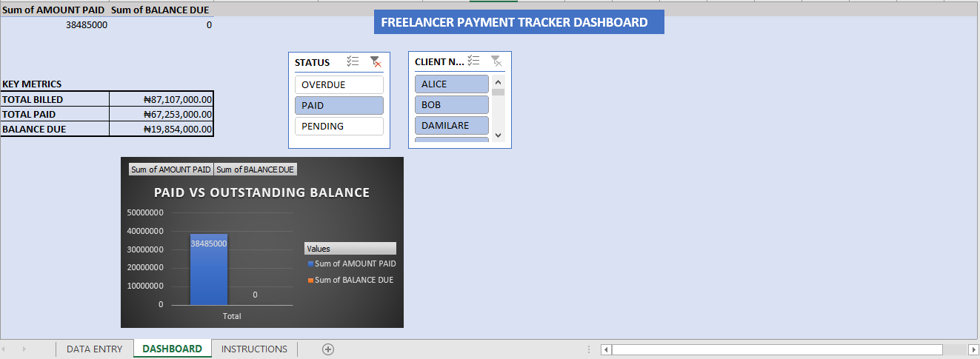This screenshot has height=359, width=980.
Task: Go to previous sheet tab arrow
Action: point(4,349)
